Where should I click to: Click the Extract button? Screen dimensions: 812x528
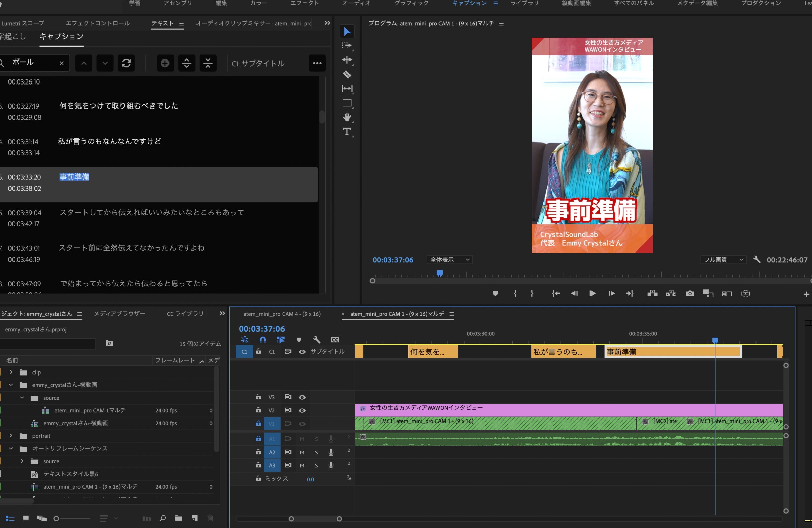[x=671, y=293]
